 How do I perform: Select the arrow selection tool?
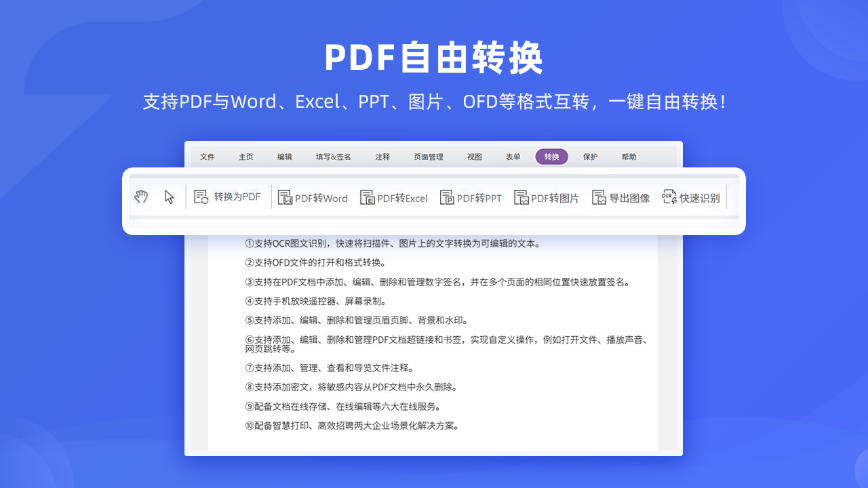168,197
